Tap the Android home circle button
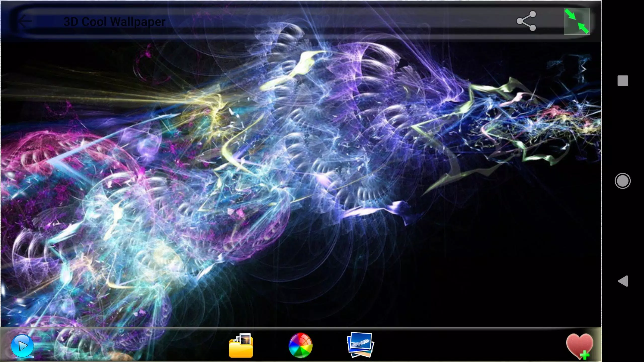The width and height of the screenshot is (644, 362). click(x=623, y=181)
